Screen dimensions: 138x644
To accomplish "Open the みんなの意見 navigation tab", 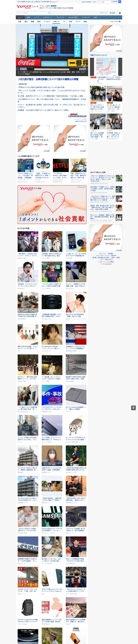I will point(73,17).
